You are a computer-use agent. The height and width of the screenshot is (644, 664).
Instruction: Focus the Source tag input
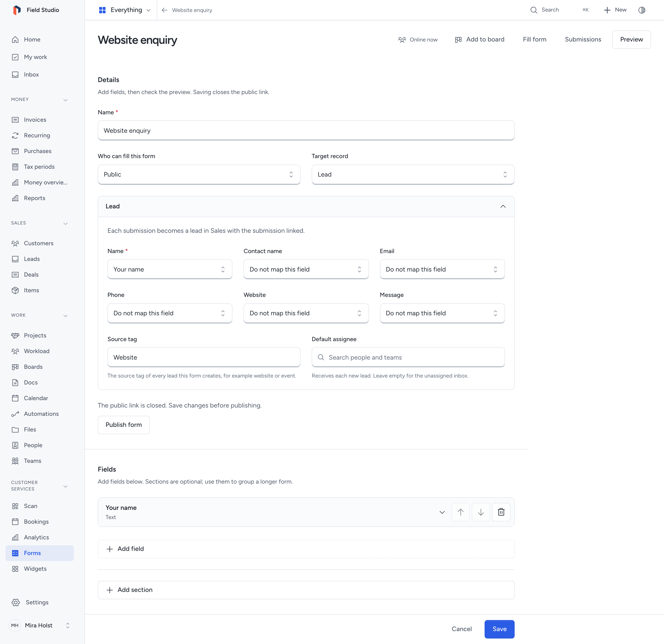pyautogui.click(x=204, y=357)
